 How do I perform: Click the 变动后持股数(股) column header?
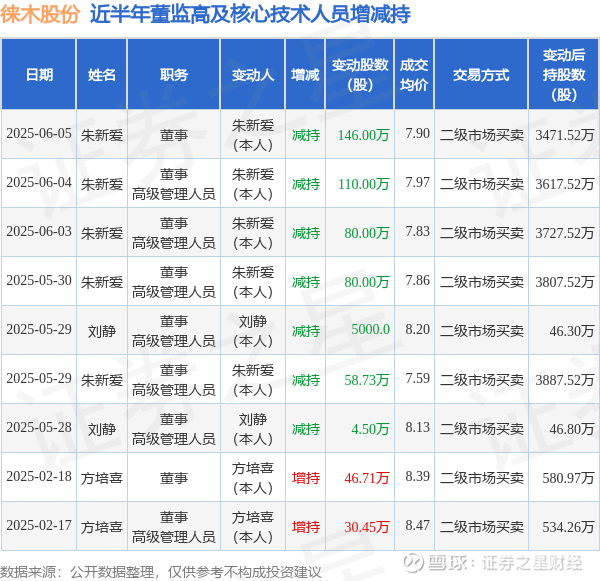tap(564, 75)
